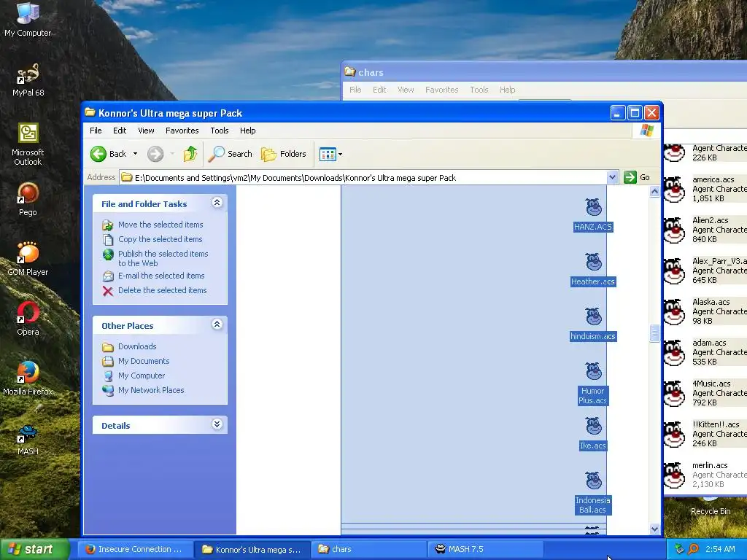Select the Heather.acs file icon
The width and height of the screenshot is (747, 560).
[x=593, y=262]
